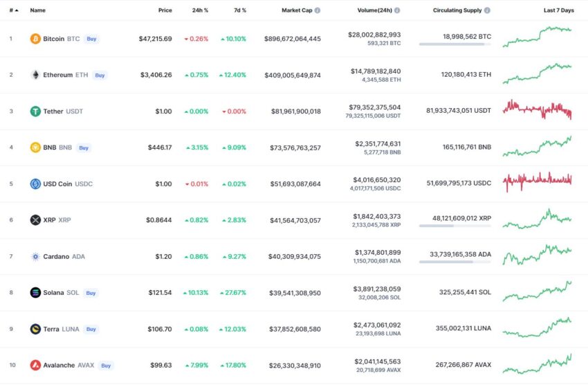Viewport: 588px width, 385px height.
Task: Click Bitcoin market cap $896,672,064,445
Action: tap(293, 39)
